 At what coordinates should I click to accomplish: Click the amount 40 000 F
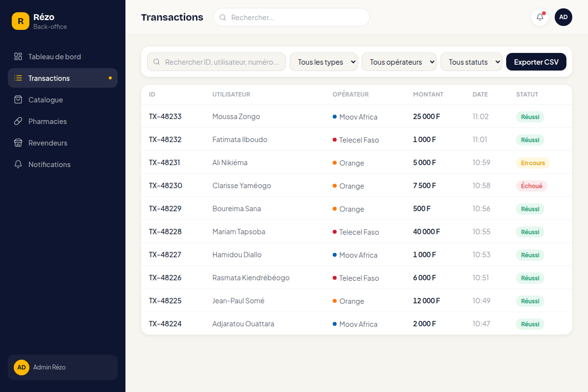tap(427, 232)
